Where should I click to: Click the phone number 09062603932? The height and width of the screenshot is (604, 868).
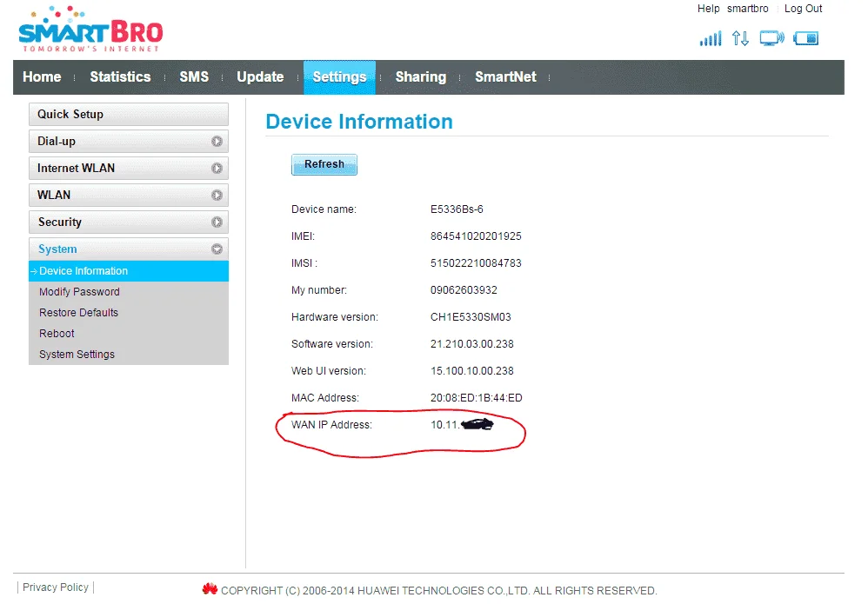pos(464,290)
